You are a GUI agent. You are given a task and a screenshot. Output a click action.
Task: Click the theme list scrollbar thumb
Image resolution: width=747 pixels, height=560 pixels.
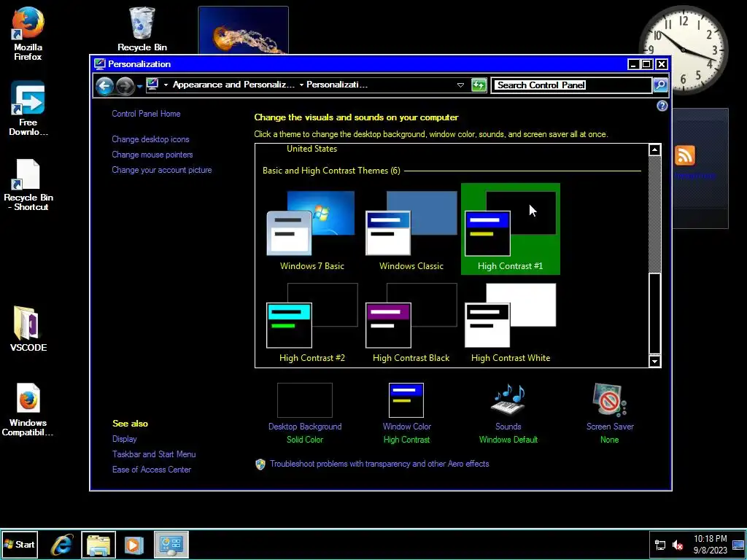pyautogui.click(x=654, y=314)
